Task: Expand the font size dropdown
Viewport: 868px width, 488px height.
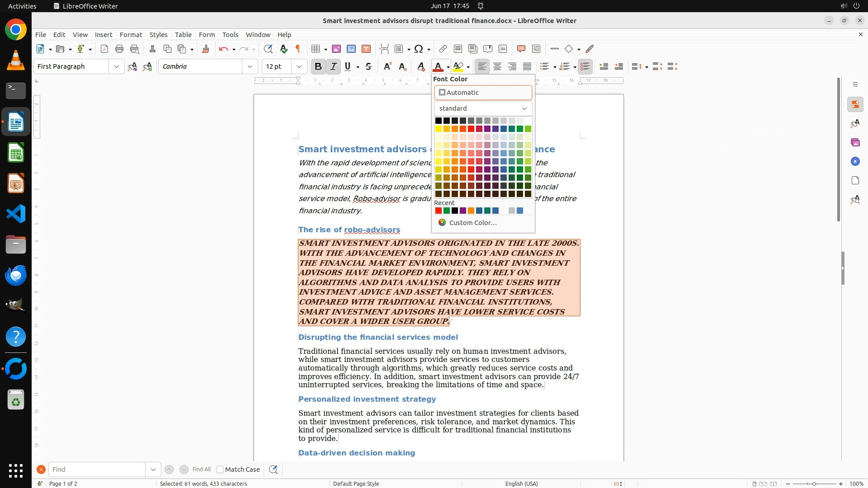Action: pos(299,66)
